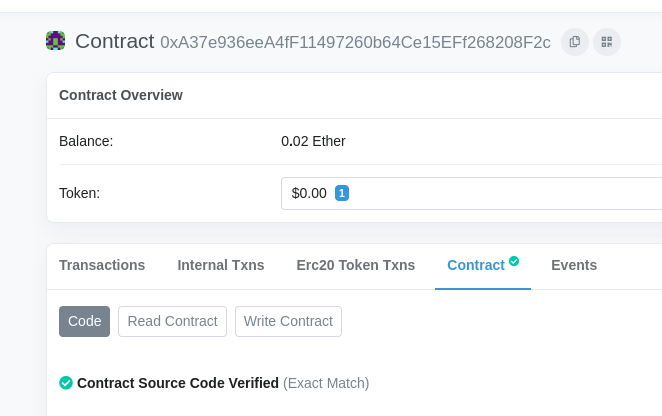Click the blue token count badge
Image resolution: width=662 pixels, height=416 pixels.
[342, 193]
